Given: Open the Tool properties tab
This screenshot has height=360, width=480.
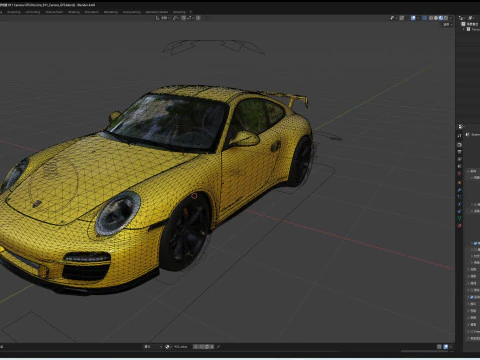Looking at the screenshot, I should click(459, 136).
